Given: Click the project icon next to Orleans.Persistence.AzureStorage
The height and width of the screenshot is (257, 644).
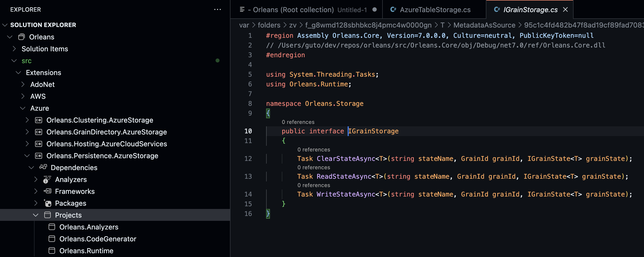Looking at the screenshot, I should tap(39, 156).
